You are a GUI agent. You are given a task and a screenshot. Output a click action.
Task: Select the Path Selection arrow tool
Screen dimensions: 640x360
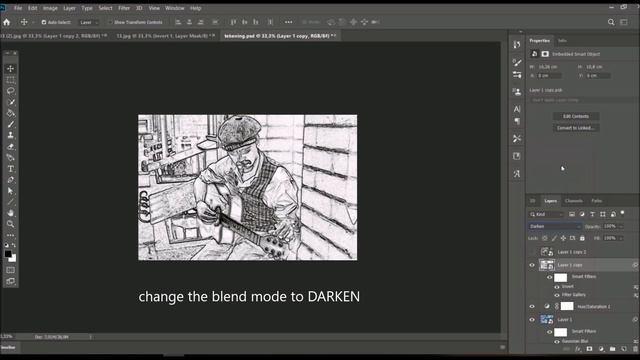(x=11, y=191)
